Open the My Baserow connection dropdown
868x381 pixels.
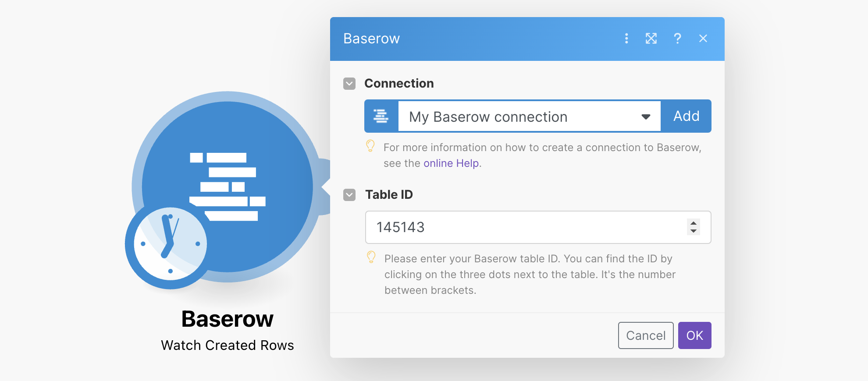[529, 116]
